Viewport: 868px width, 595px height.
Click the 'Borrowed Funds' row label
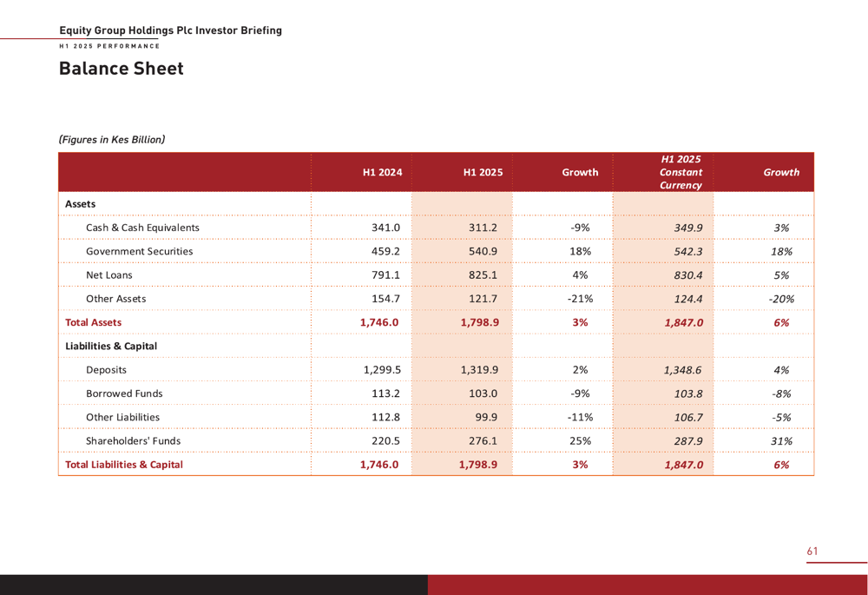point(124,393)
